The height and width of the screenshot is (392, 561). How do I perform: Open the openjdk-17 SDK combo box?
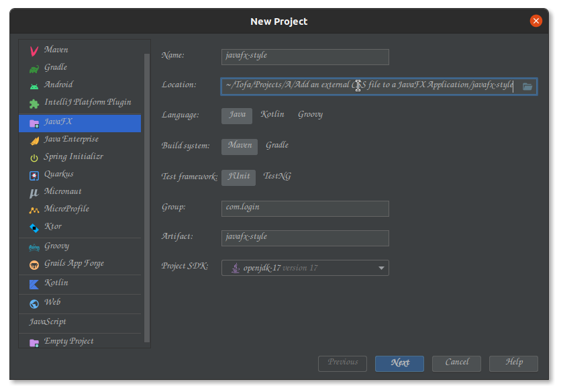305,268
